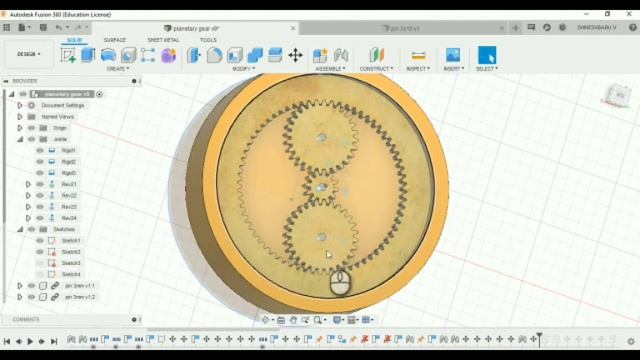Open the MODIFY dropdown menu
640x360 pixels.
pyautogui.click(x=244, y=69)
